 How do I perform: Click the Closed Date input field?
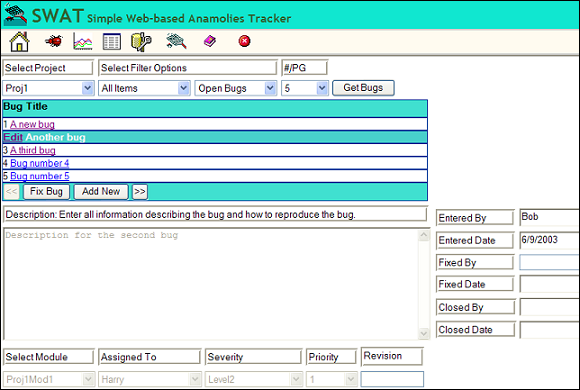(550, 330)
